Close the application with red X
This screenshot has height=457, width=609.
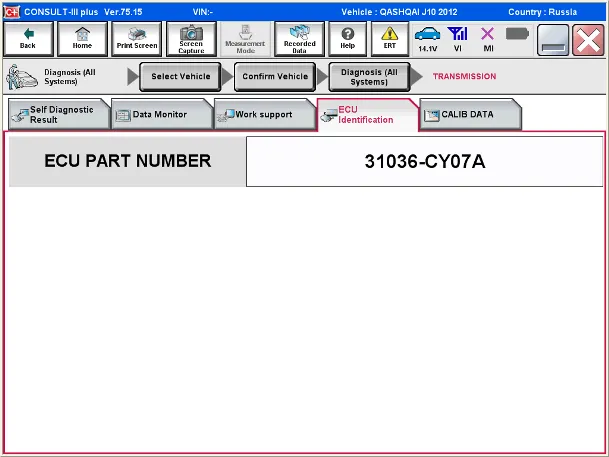588,40
